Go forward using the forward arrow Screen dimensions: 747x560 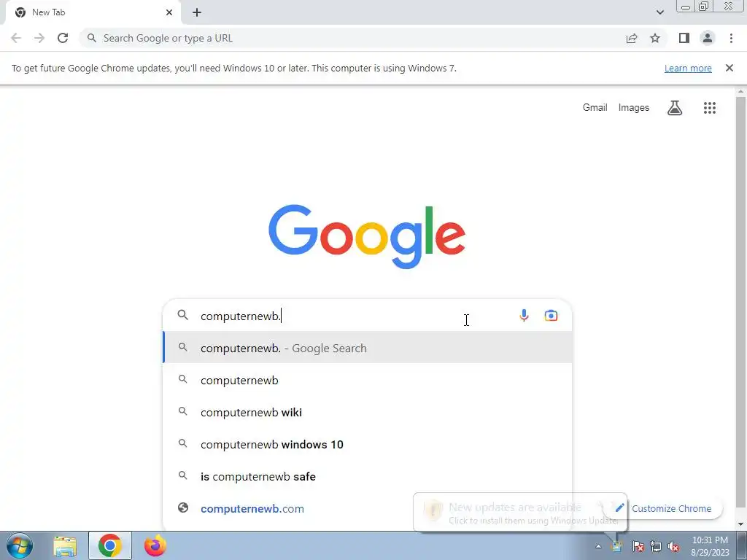39,38
